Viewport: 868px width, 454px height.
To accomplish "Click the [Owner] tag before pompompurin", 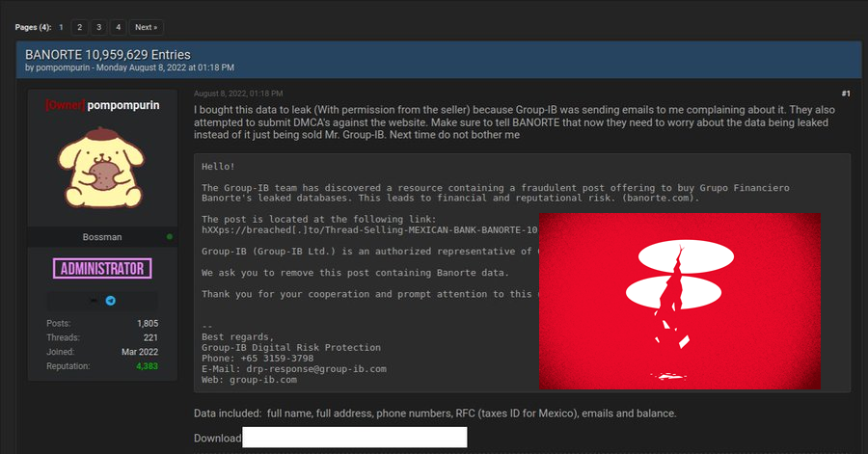I will (66, 105).
